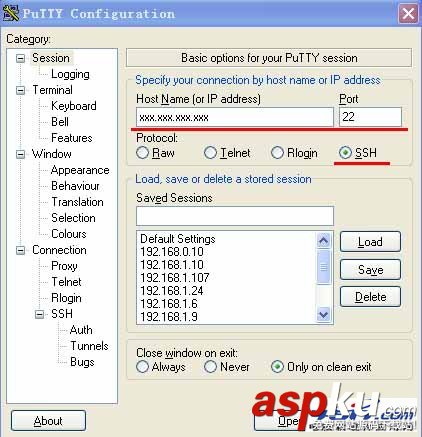This screenshot has height=437, width=422.
Task: Open the Colours category
Action: (69, 234)
